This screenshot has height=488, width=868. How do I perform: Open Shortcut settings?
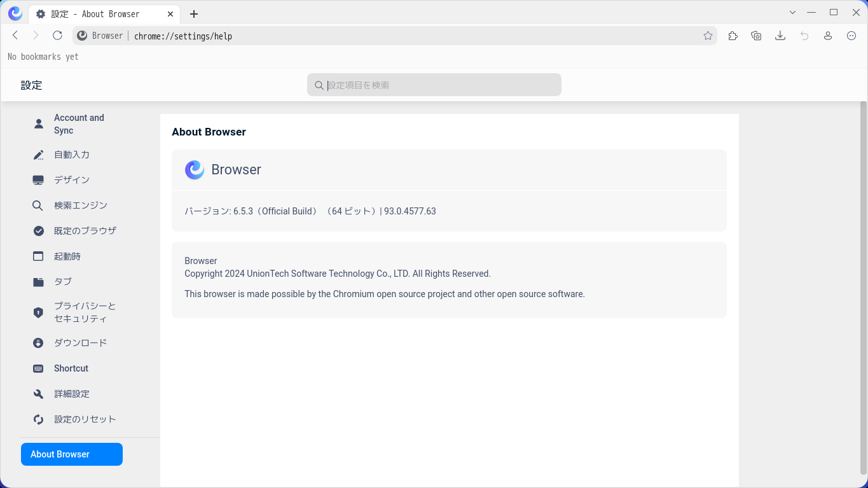click(72, 368)
